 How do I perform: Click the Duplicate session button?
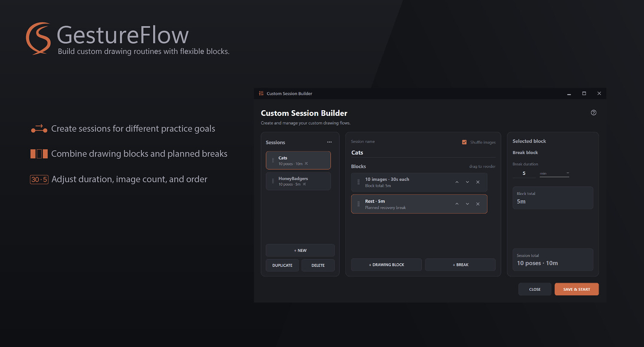click(282, 265)
